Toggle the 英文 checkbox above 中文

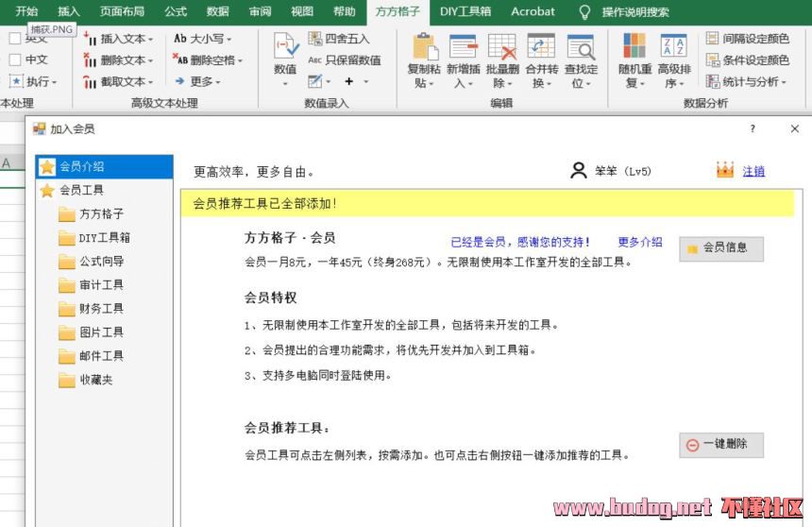(15, 39)
